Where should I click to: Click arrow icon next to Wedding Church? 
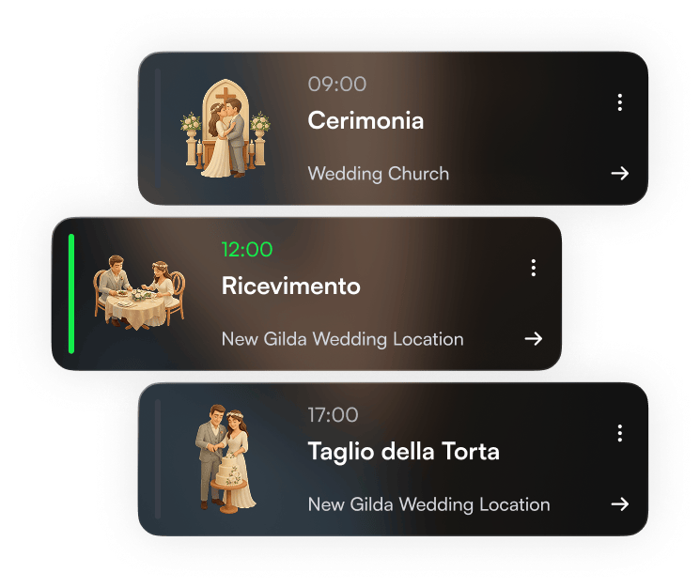click(619, 173)
